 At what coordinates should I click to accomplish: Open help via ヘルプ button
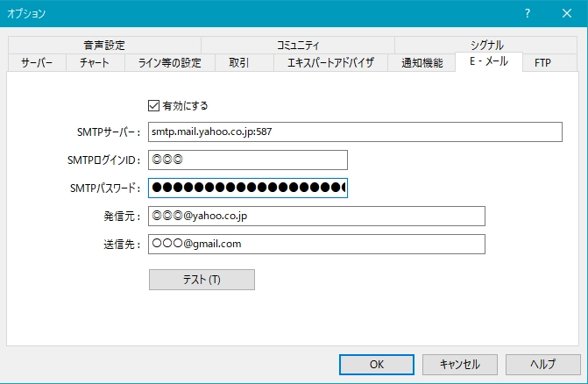pos(542,365)
